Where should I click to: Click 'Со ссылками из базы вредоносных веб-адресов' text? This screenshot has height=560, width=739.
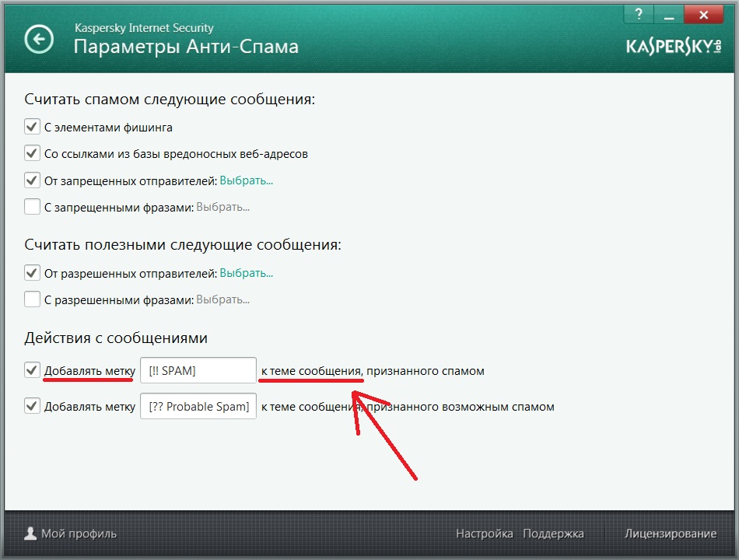(x=176, y=154)
